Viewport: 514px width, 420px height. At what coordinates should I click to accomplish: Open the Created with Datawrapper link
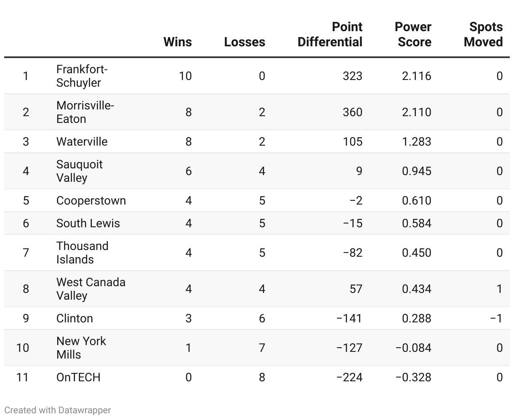point(58,410)
